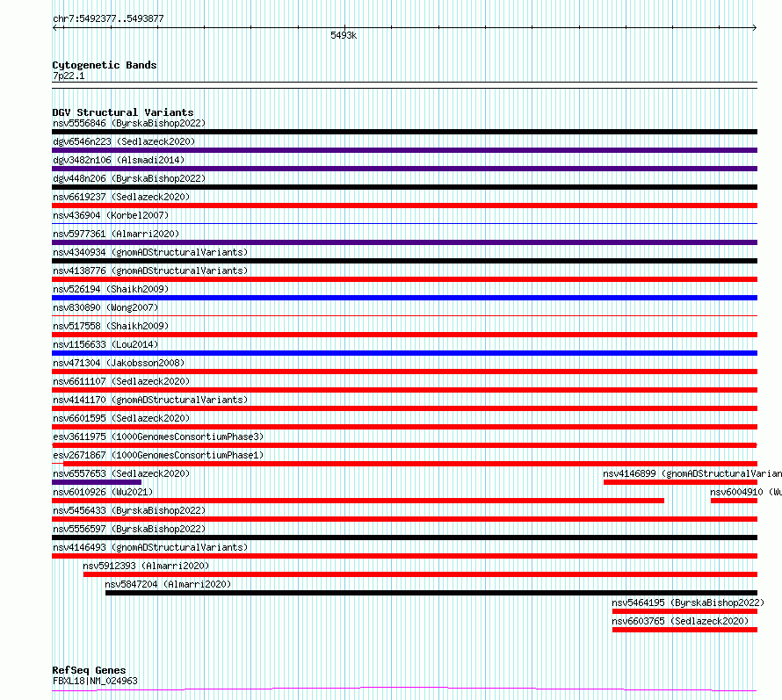
Task: Click the right arrow on the ruler
Action: [754, 27]
